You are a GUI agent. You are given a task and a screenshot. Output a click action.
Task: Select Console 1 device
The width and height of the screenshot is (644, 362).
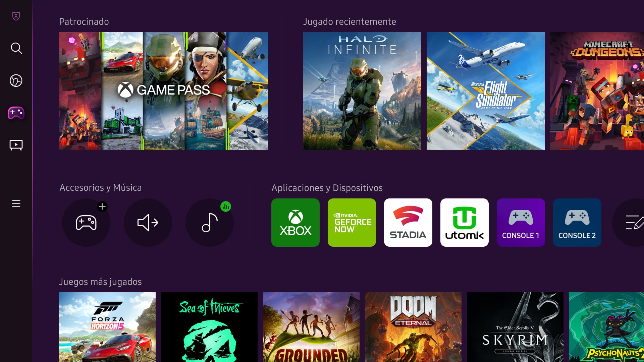coord(521,222)
